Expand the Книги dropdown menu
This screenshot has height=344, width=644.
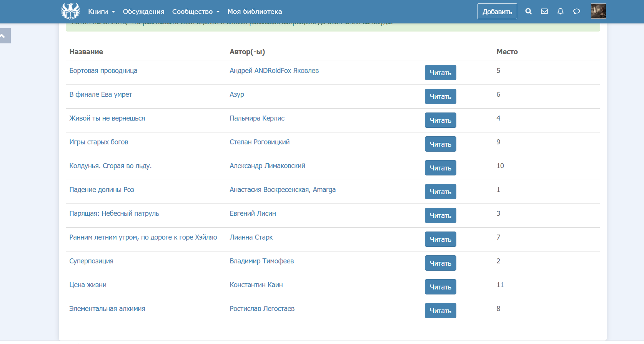(x=102, y=12)
